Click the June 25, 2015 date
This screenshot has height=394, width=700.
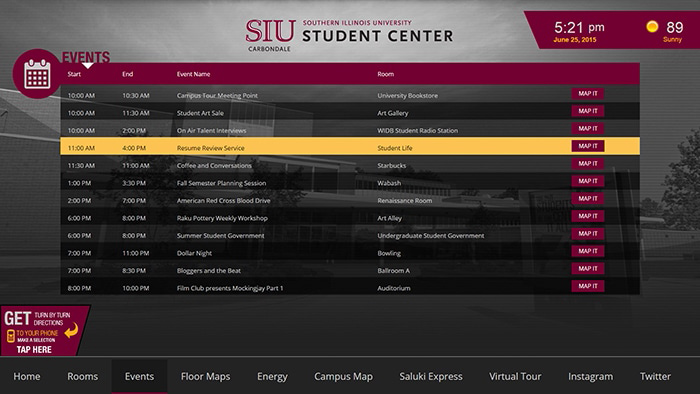point(575,40)
